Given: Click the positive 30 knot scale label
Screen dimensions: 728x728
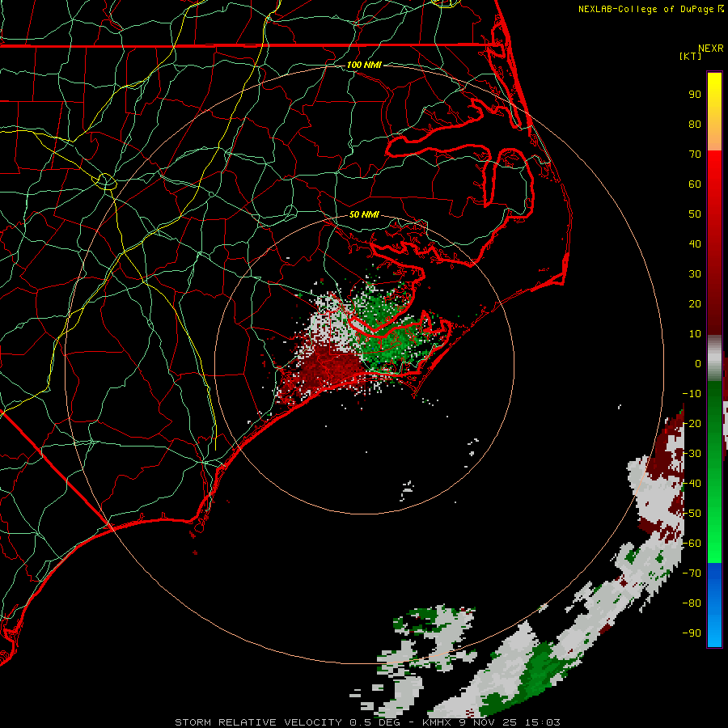Looking at the screenshot, I should (x=695, y=274).
